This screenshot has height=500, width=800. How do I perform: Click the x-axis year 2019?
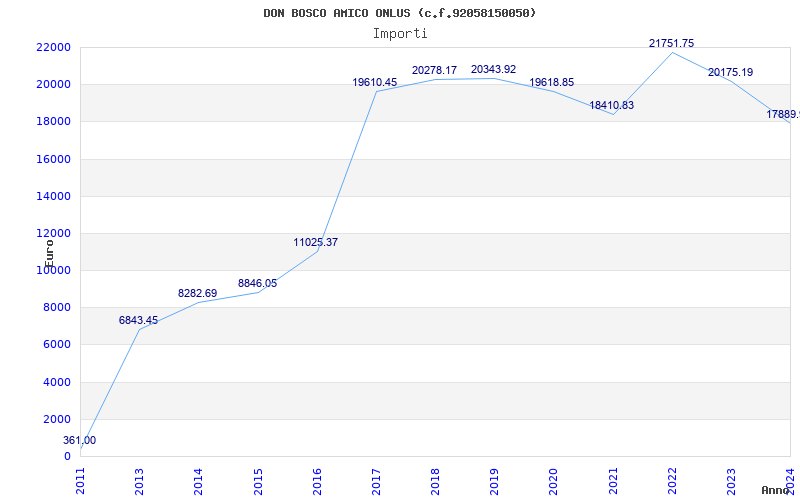coord(494,482)
